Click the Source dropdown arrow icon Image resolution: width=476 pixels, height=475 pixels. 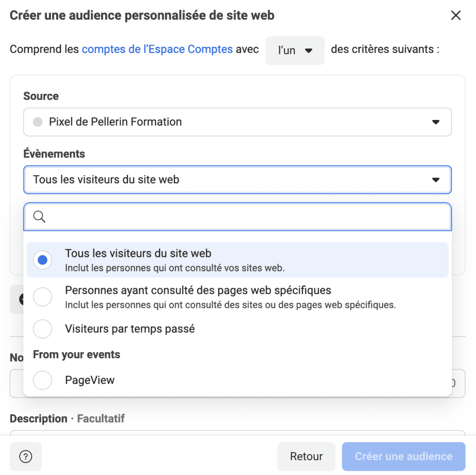(x=436, y=122)
